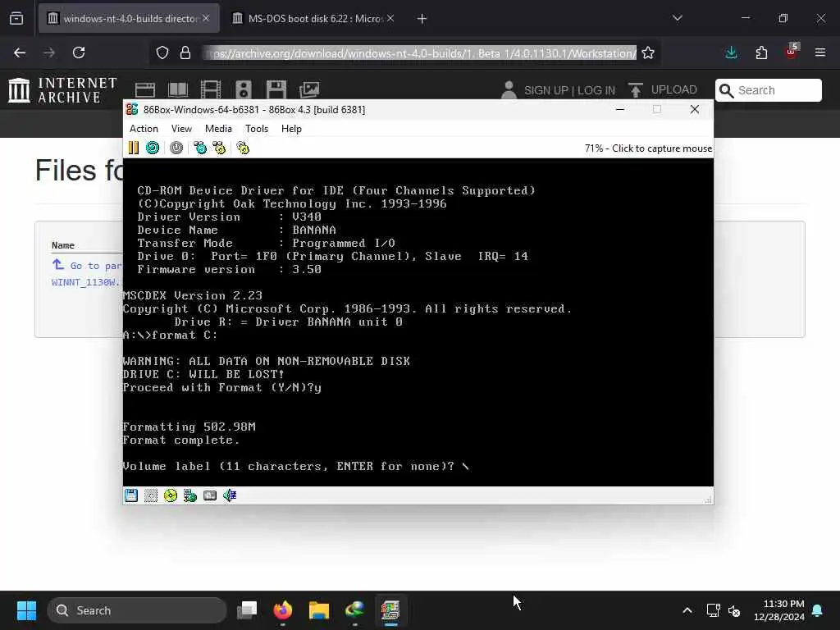Screen dimensions: 840x630
Task: Click the hard disk status bar icon
Action: (210, 495)
